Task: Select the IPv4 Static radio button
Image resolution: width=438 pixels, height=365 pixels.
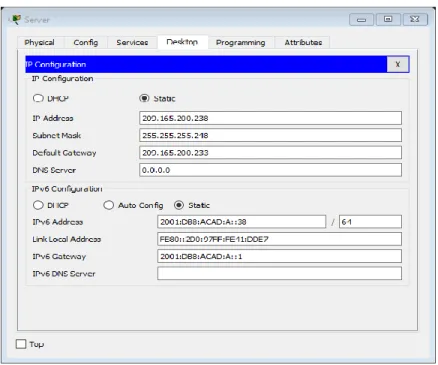Action: coord(144,98)
